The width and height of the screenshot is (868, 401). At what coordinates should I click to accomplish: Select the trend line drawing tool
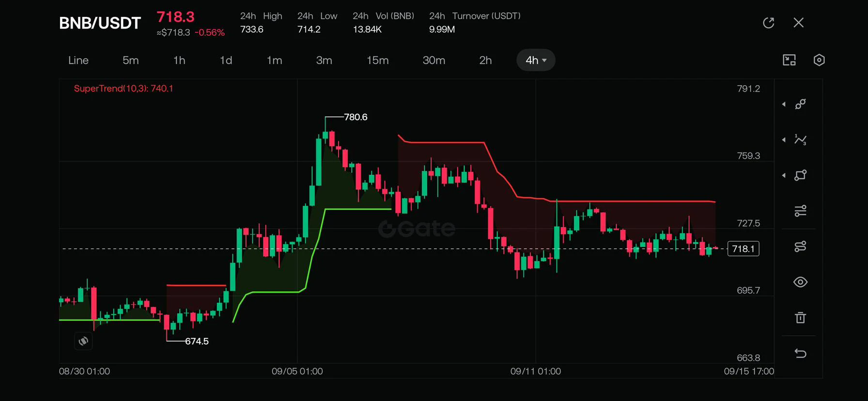pos(801,104)
